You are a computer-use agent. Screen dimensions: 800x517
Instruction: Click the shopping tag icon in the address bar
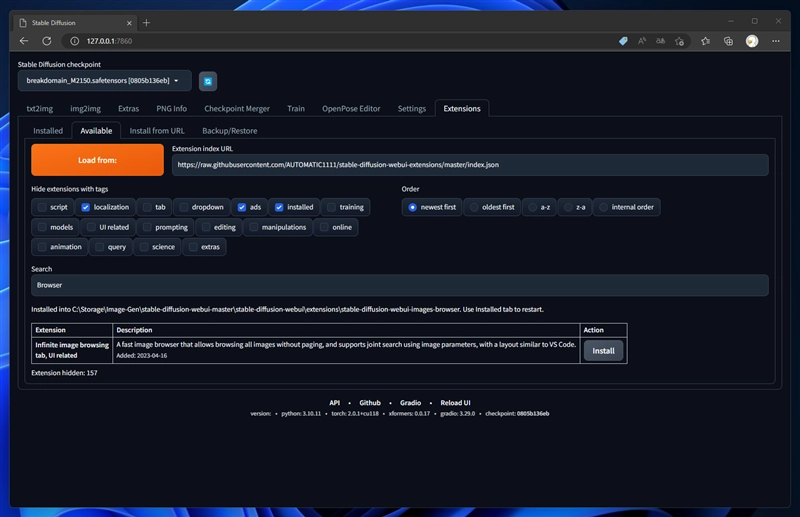click(623, 41)
